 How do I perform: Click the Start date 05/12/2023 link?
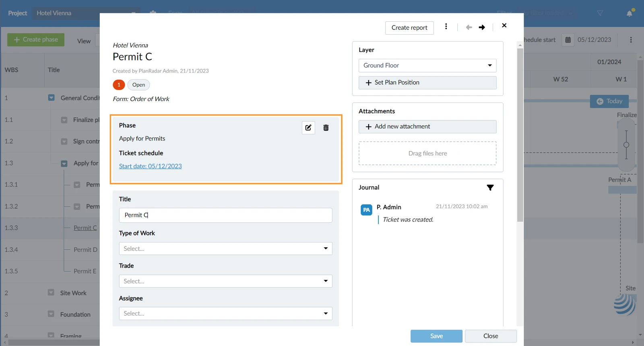point(150,166)
